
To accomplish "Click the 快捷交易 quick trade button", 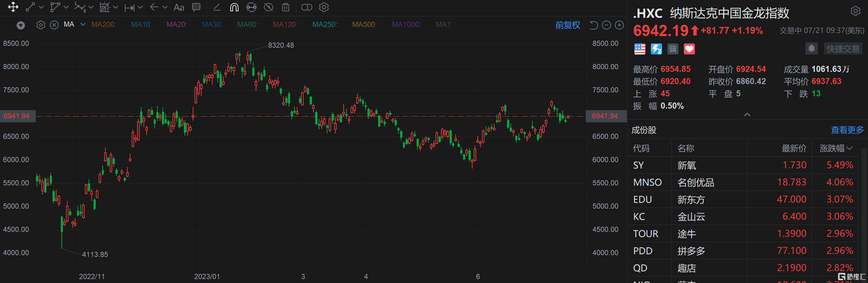I will [x=843, y=49].
